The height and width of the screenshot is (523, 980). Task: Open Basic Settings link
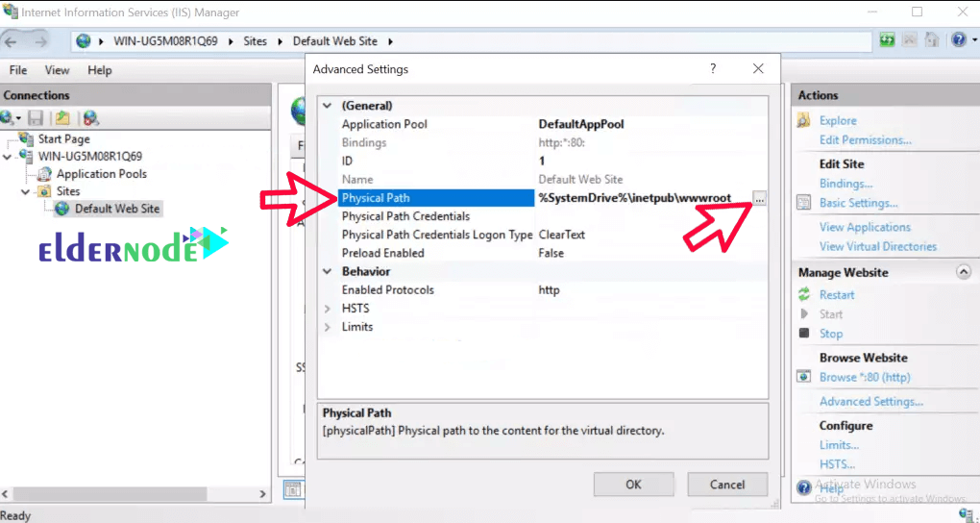click(859, 203)
